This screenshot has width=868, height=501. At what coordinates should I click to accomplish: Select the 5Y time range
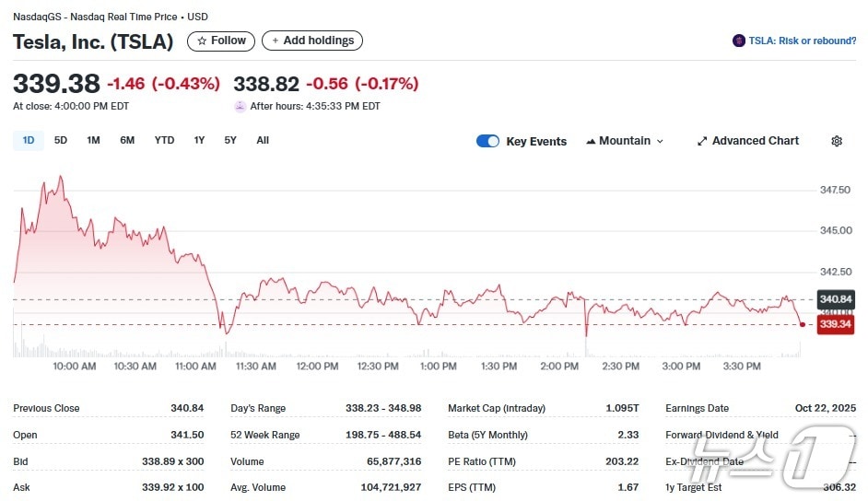(230, 140)
